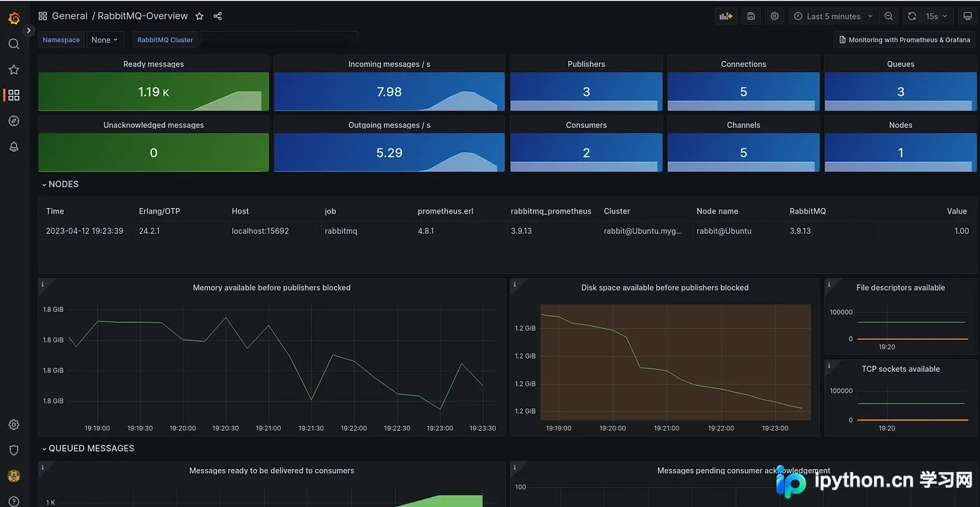Open the Explore compass icon
The width and height of the screenshot is (980, 507).
click(x=14, y=121)
